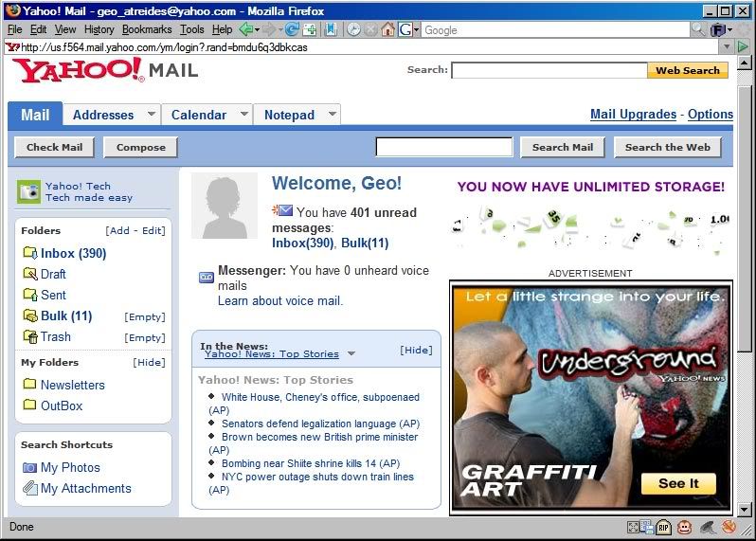The height and width of the screenshot is (541, 756).
Task: Click the blue bookmarks toolbar icon
Action: click(331, 30)
